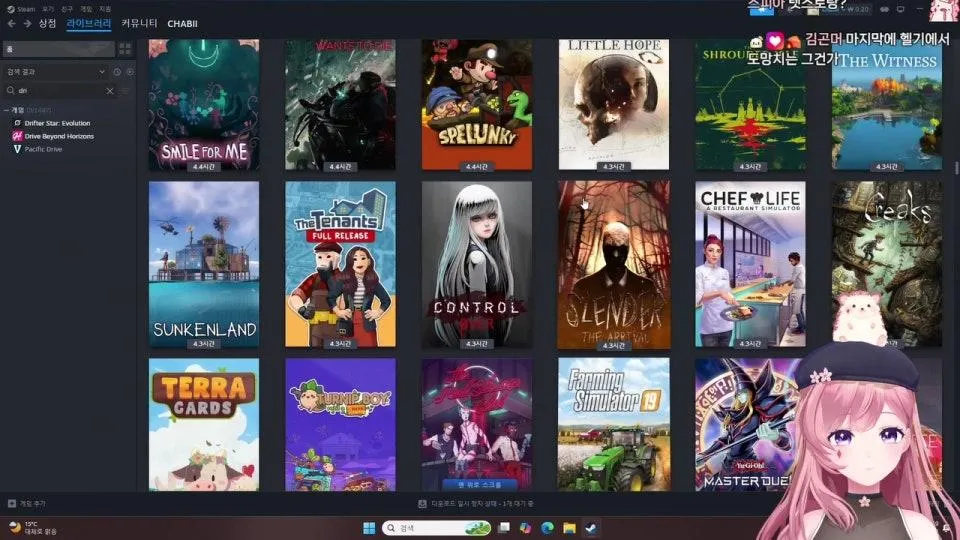Click the library search field containing 'dri'
The image size is (960, 540).
pos(59,91)
